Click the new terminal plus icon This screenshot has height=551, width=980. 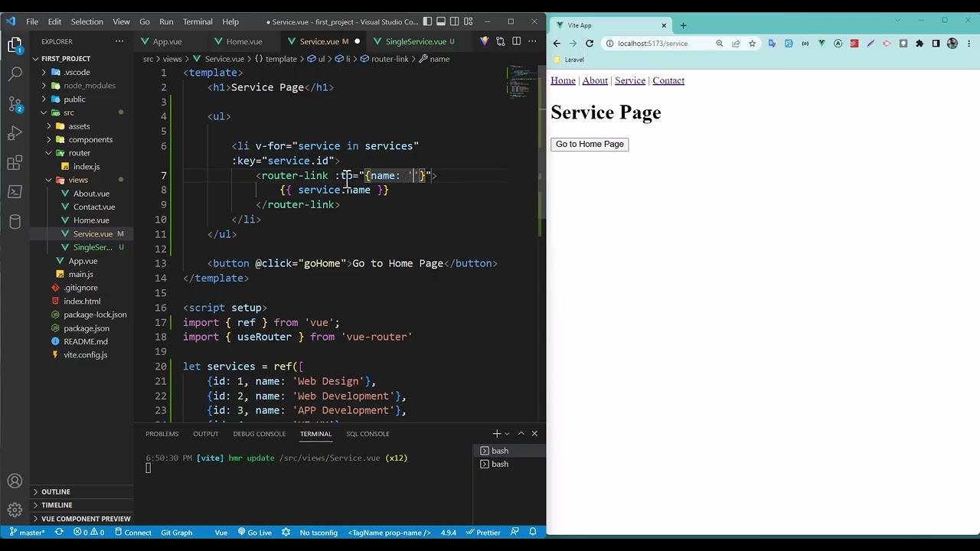(496, 434)
